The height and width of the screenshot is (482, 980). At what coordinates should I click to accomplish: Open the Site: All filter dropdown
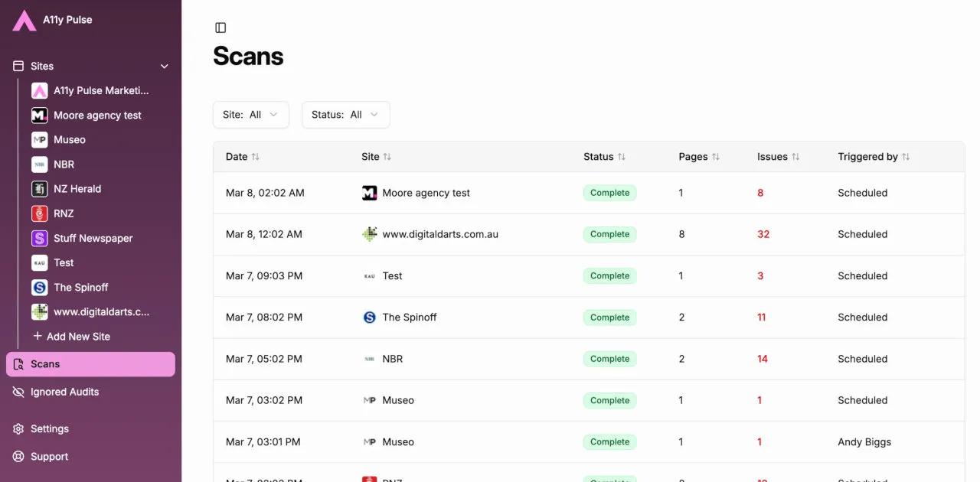(250, 114)
